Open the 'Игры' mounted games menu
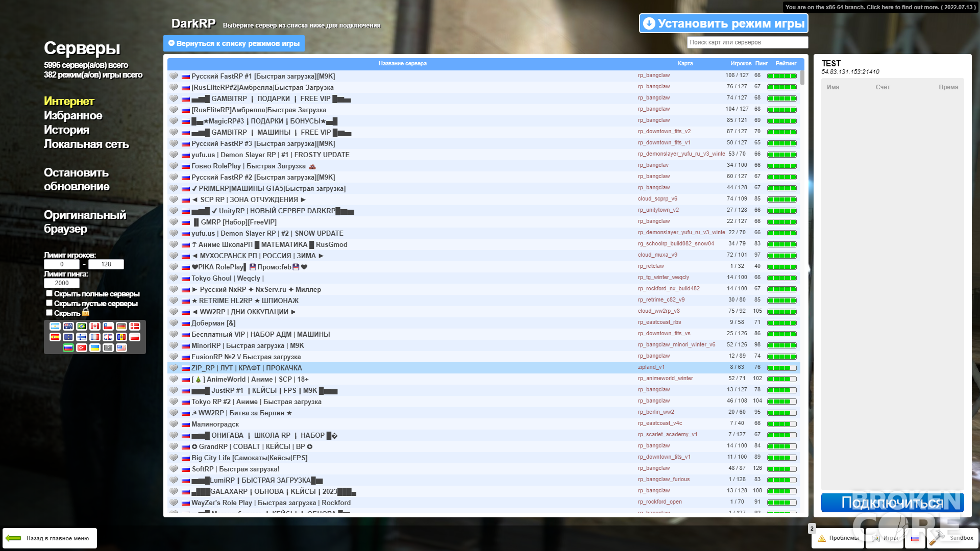This screenshot has width=980, height=551. tap(885, 538)
